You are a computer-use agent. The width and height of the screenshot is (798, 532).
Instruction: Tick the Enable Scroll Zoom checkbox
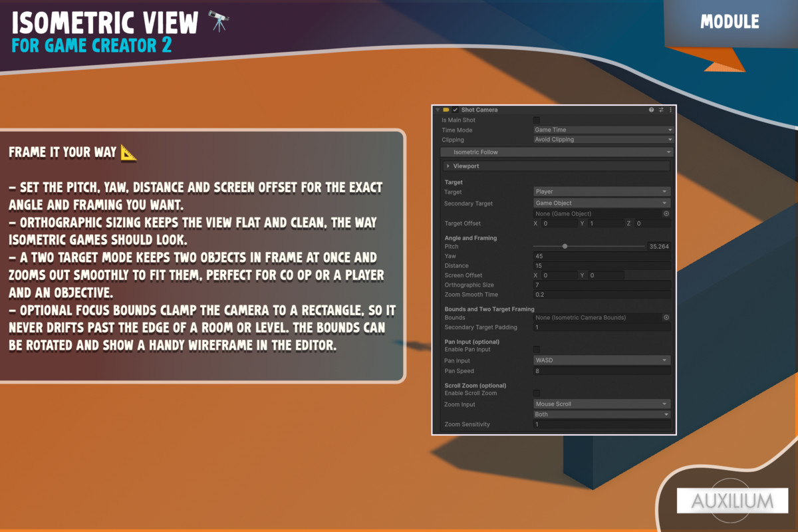pyautogui.click(x=537, y=393)
